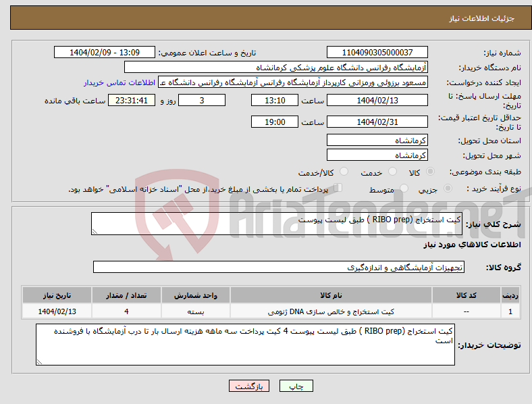This screenshot has width=532, height=404.
Task: Click the row number cell 1
Action: [x=510, y=311]
